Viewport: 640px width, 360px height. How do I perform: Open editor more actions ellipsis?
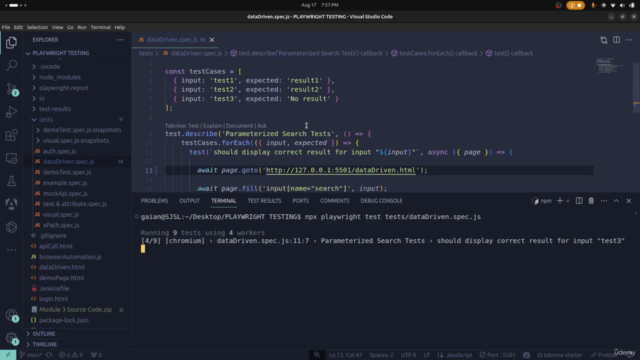tap(629, 40)
